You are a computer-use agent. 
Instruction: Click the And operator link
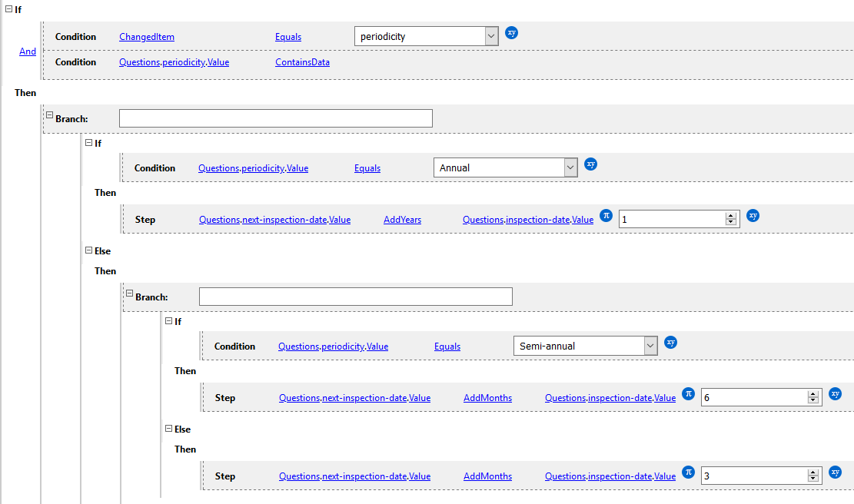click(28, 51)
